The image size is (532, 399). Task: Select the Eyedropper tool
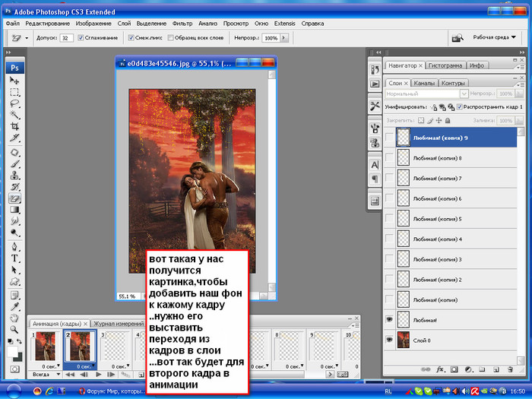(x=14, y=307)
